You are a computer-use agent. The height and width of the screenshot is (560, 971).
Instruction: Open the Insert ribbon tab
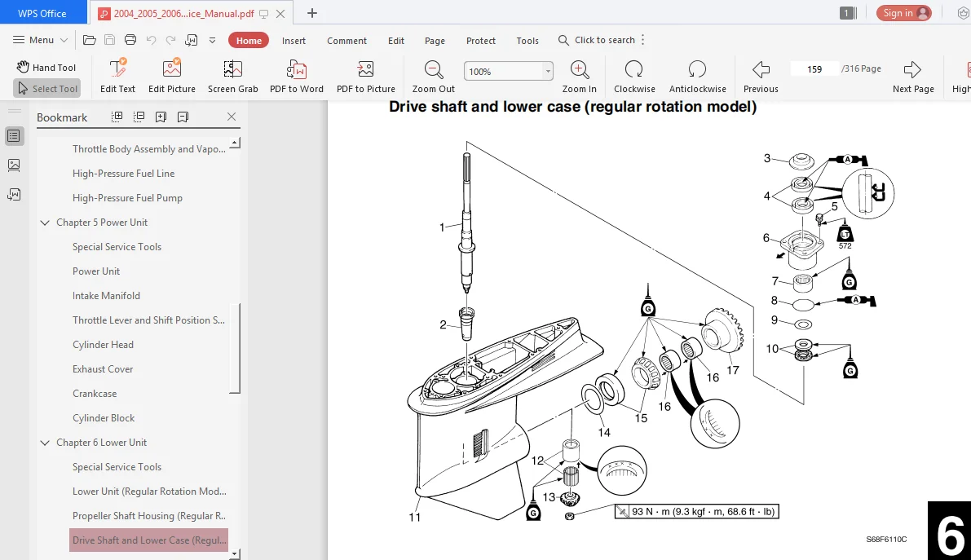point(294,41)
